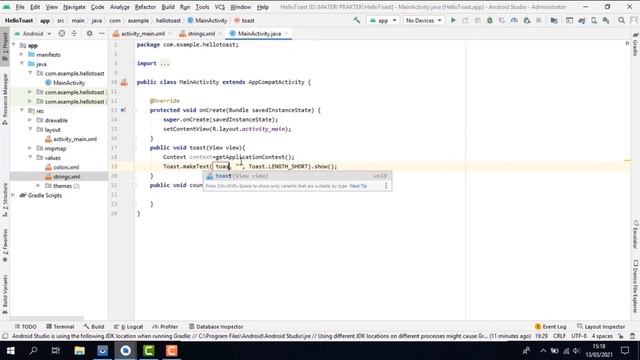Open Build Variants side panel

point(5,294)
